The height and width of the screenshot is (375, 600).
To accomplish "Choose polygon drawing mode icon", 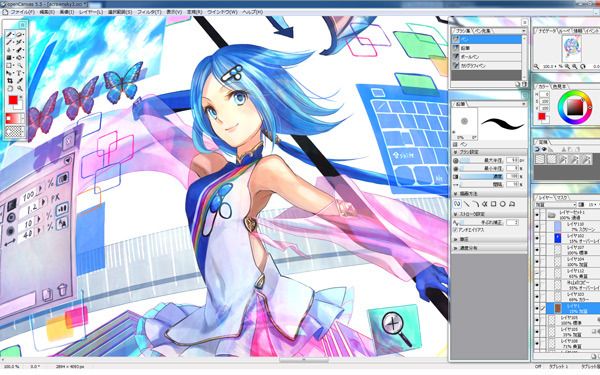I will point(512,204).
